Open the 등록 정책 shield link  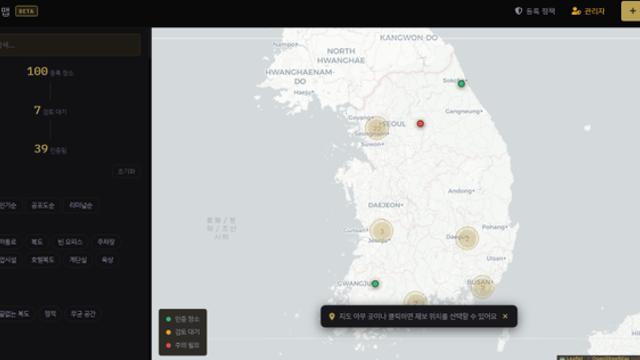[535, 11]
